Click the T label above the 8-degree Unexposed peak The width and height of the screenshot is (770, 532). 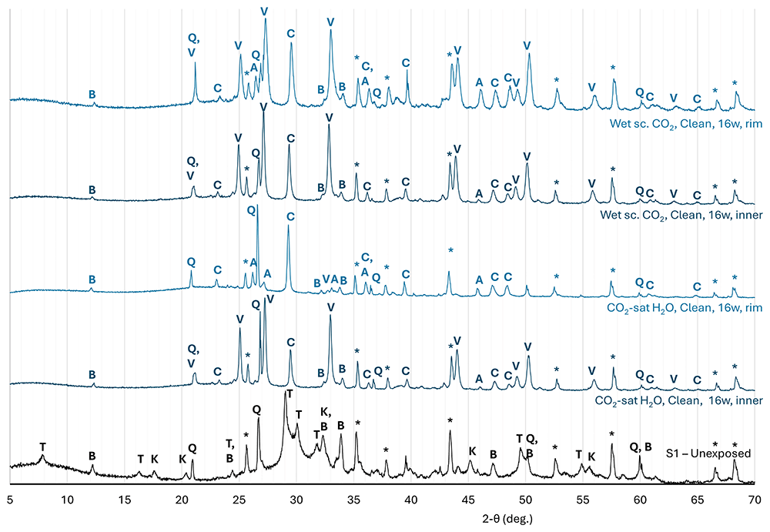point(42,447)
